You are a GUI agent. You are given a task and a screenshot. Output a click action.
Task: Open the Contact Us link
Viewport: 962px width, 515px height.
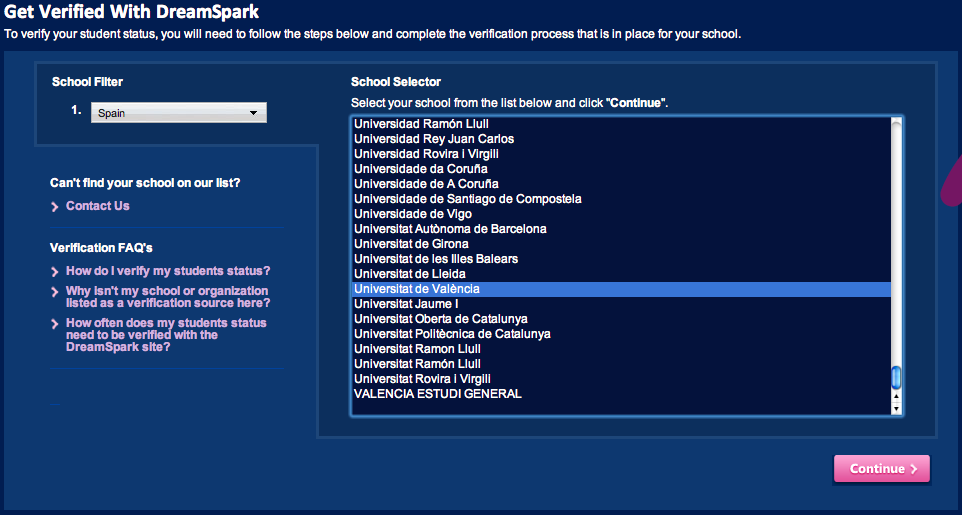[x=98, y=206]
